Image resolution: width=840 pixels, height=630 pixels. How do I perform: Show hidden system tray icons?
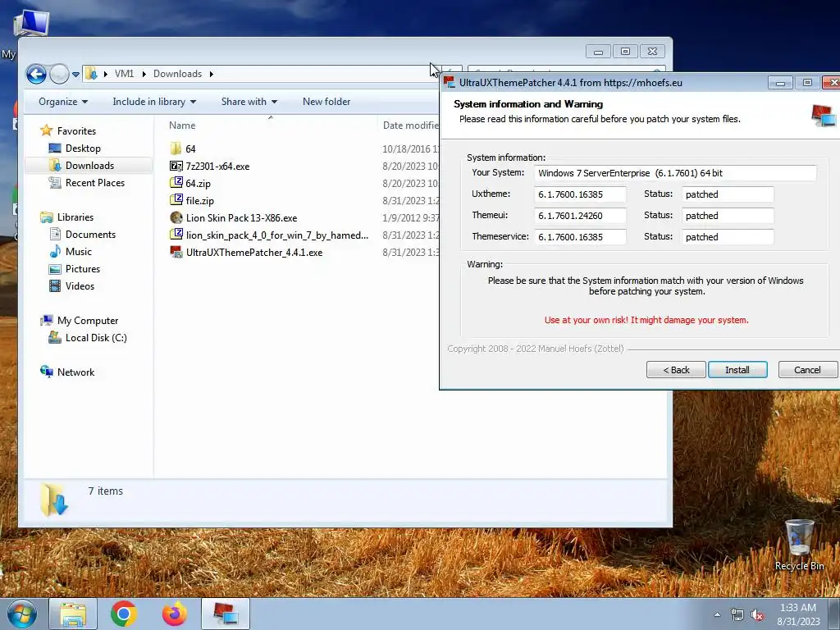(717, 615)
